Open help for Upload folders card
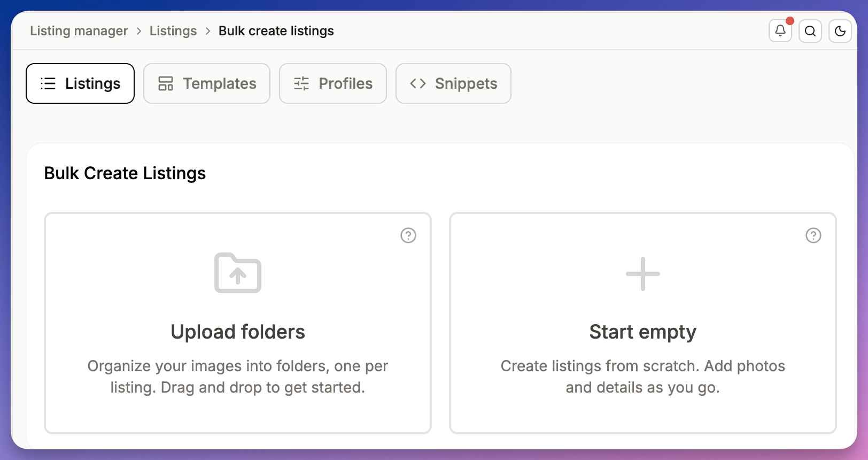This screenshot has width=868, height=460. point(408,235)
